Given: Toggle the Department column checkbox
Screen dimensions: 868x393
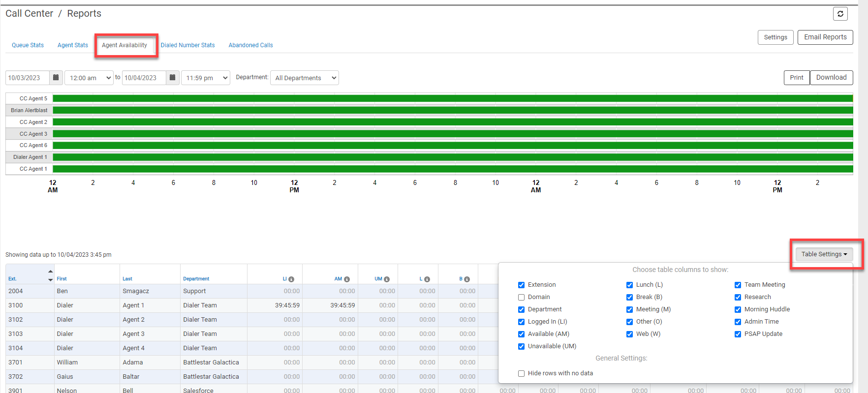Looking at the screenshot, I should click(x=521, y=309).
